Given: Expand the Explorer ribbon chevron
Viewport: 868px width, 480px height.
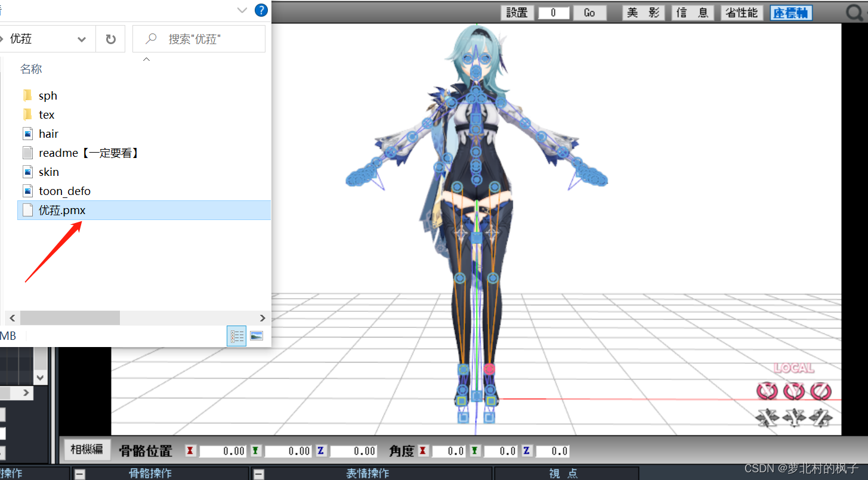Looking at the screenshot, I should 242,10.
